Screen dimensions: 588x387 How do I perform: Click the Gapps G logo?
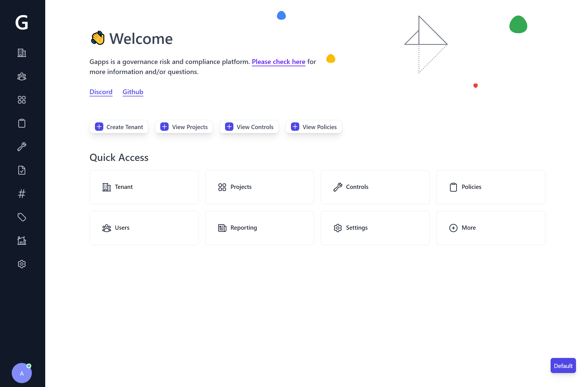(x=22, y=22)
